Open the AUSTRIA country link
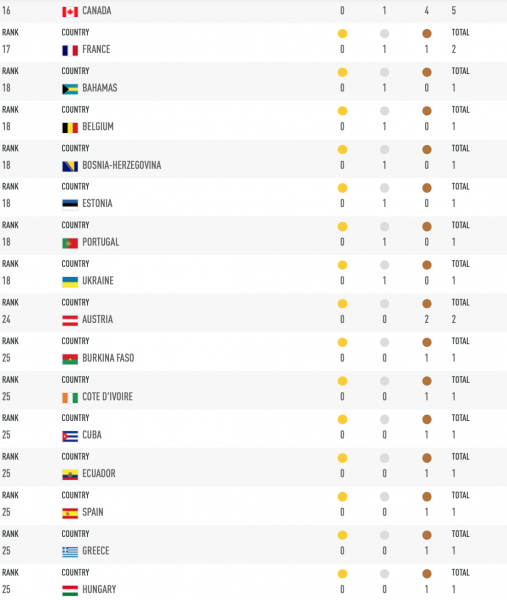This screenshot has width=507, height=600. 98,320
